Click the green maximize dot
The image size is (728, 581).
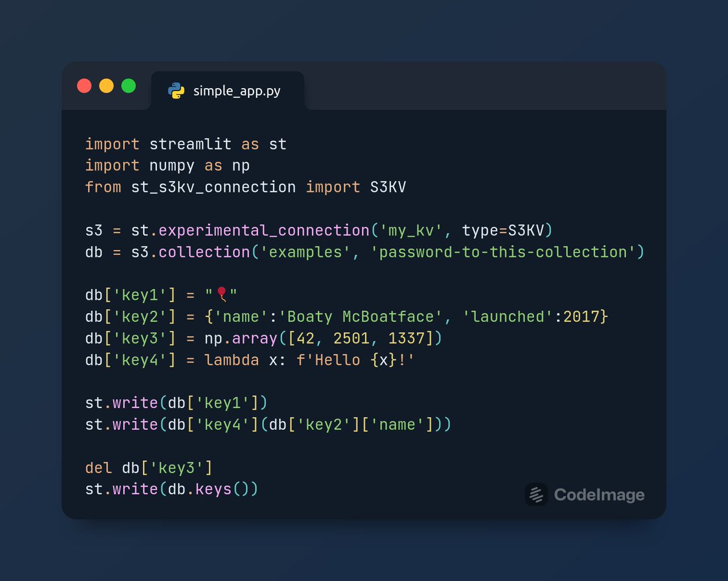[x=129, y=86]
